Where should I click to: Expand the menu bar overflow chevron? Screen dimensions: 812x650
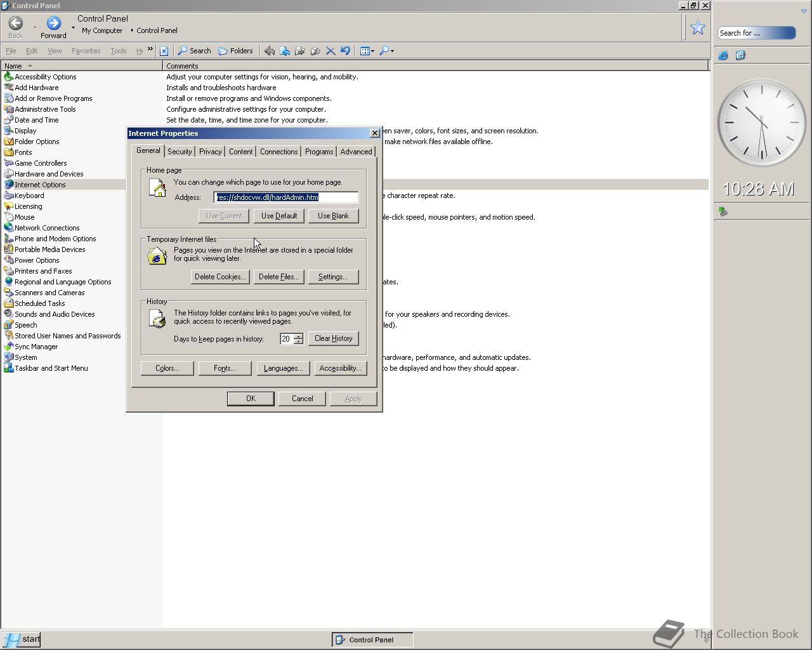150,49
